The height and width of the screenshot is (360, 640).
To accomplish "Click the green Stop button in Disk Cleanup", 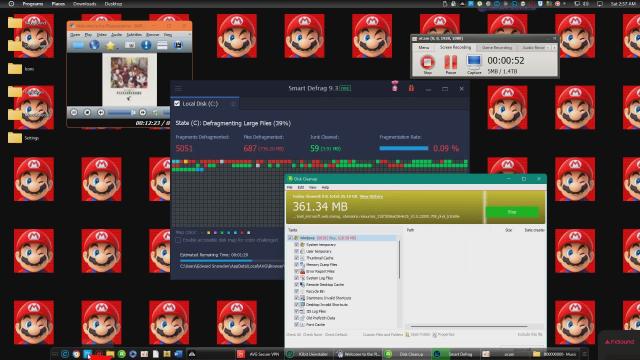I will click(512, 212).
